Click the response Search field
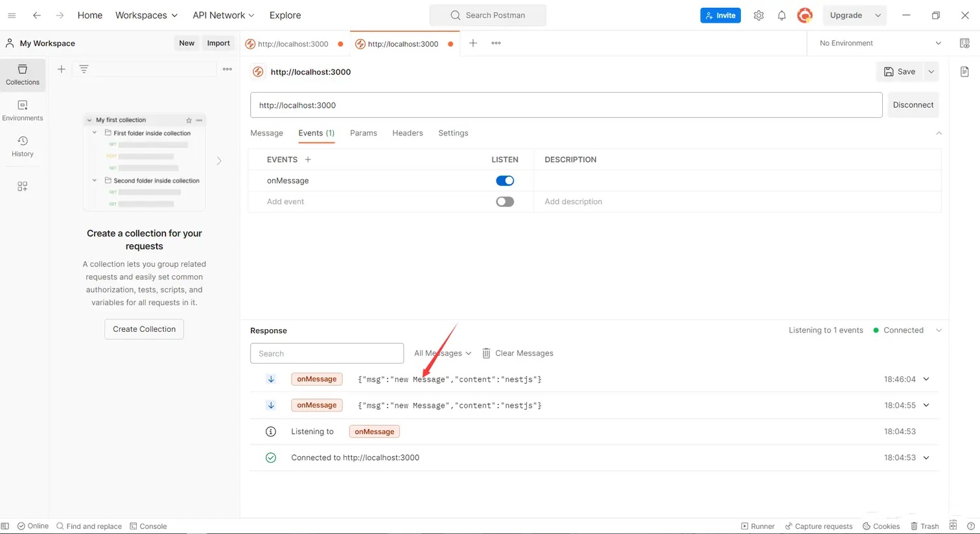Image resolution: width=980 pixels, height=534 pixels. (327, 353)
